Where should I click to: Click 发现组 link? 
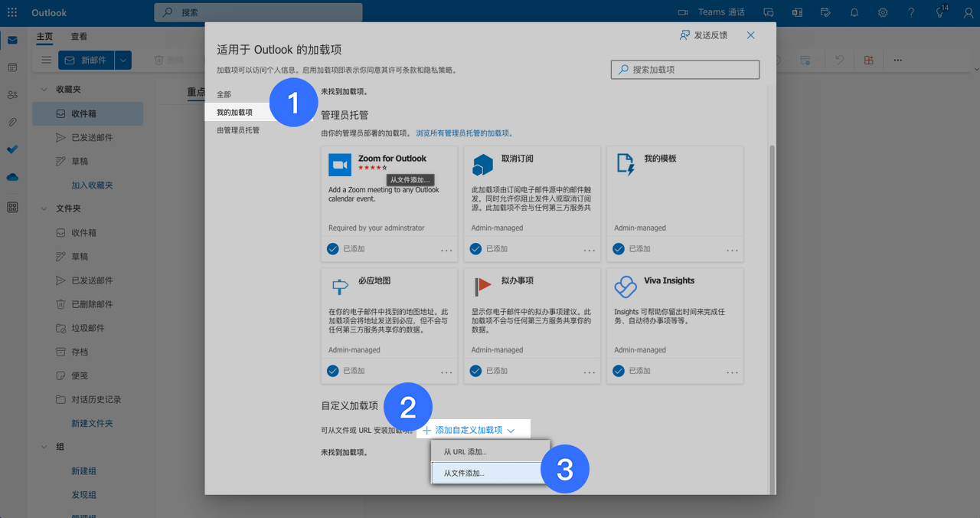(83, 495)
